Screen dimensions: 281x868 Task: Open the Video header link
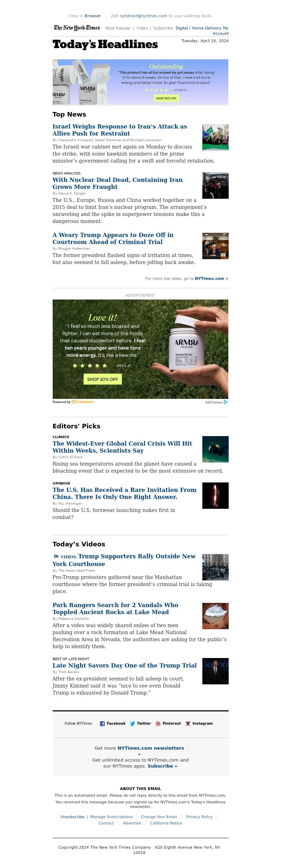[x=142, y=28]
